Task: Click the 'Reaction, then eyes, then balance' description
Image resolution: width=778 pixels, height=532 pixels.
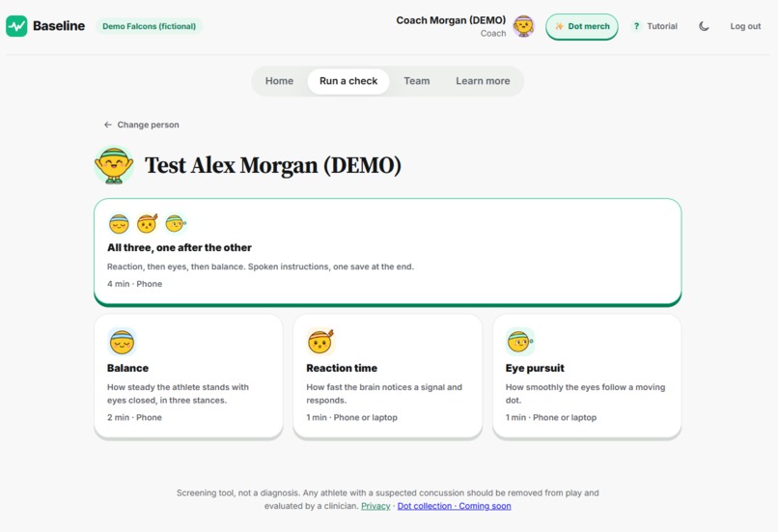Action: pos(261,266)
